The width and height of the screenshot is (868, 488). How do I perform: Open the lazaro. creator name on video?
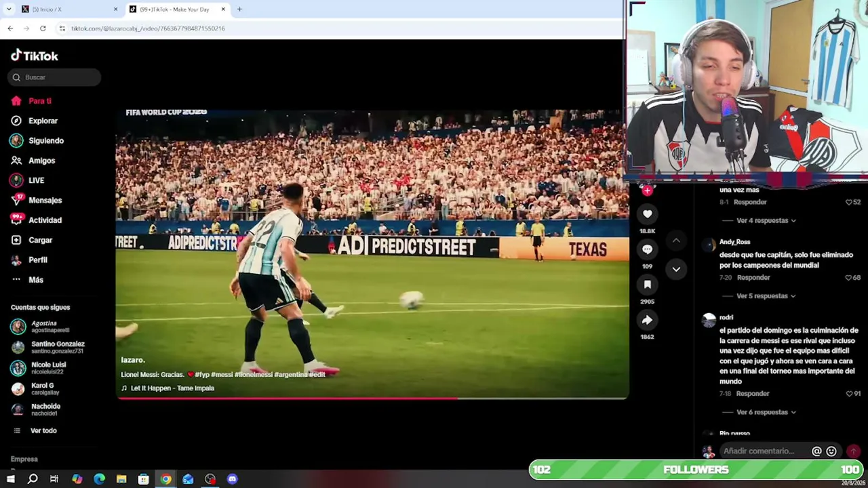133,360
